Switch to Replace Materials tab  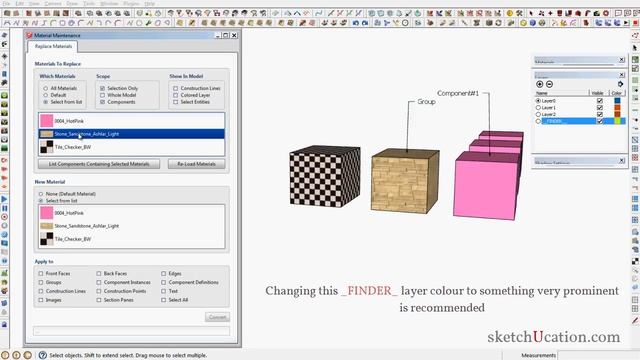[x=53, y=47]
